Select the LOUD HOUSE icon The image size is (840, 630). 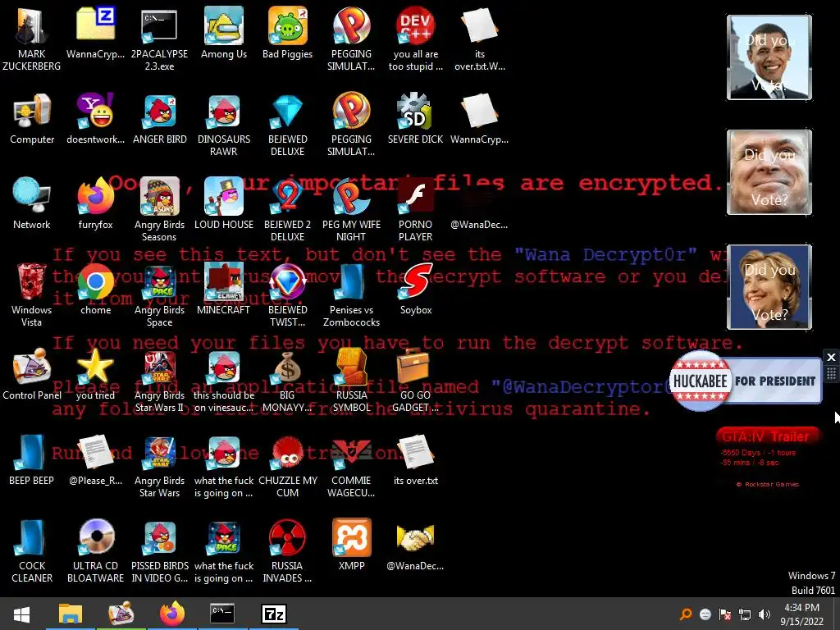click(223, 203)
